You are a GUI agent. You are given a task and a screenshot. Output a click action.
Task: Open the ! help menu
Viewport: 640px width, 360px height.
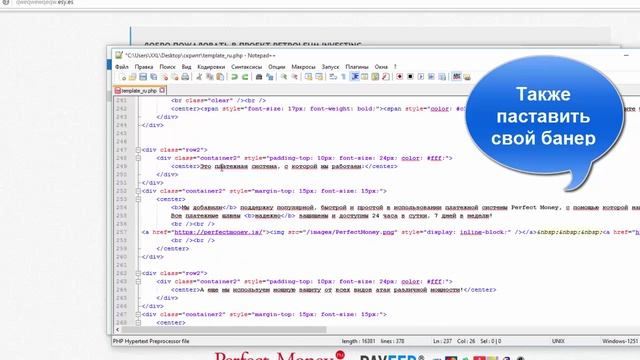pyautogui.click(x=395, y=67)
